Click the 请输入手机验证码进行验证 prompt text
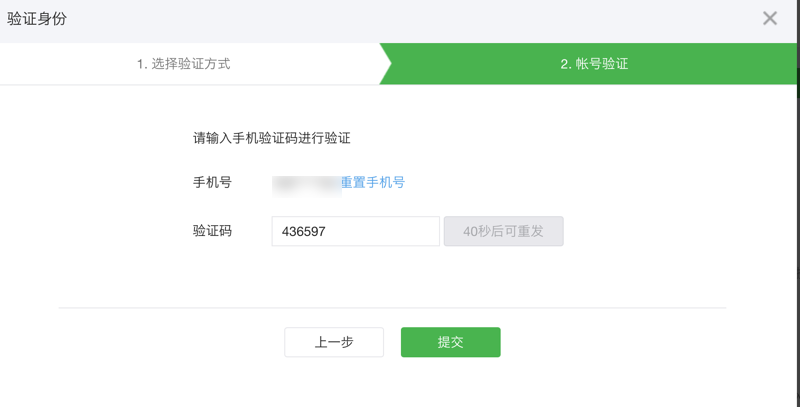This screenshot has height=407, width=800. (271, 138)
